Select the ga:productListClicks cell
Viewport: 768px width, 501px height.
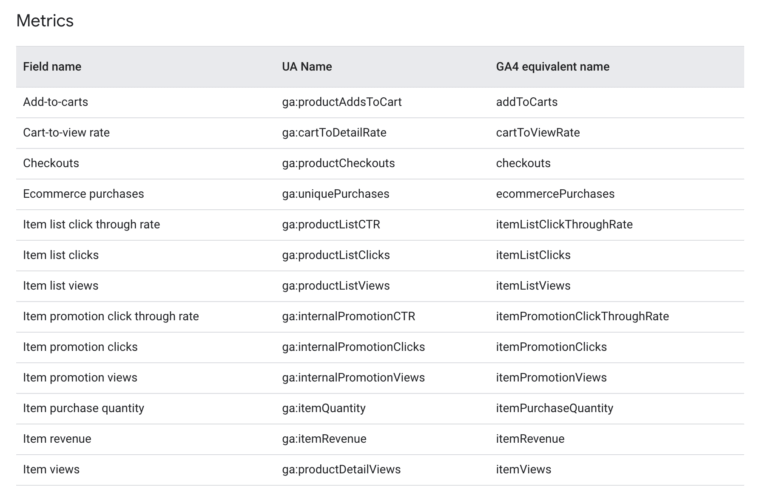point(336,255)
